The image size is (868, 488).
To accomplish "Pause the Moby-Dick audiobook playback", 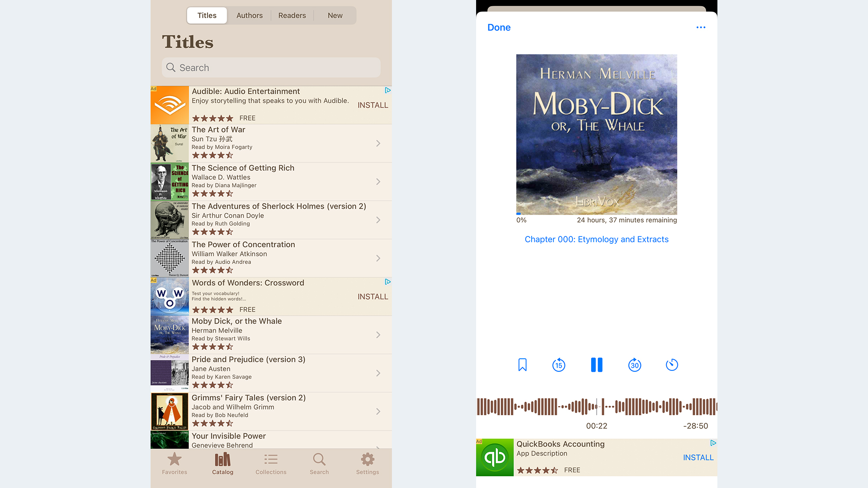I will pyautogui.click(x=597, y=365).
